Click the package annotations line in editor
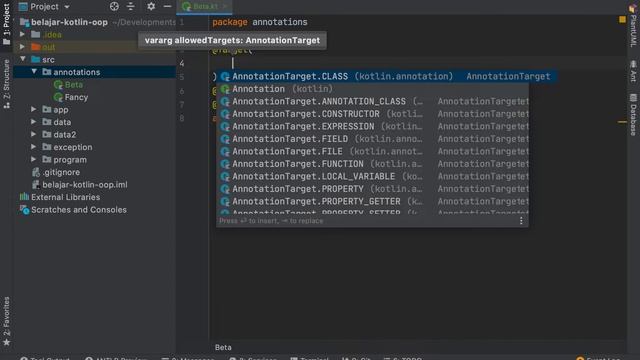Screen dimensions: 640x360 pos(260,22)
